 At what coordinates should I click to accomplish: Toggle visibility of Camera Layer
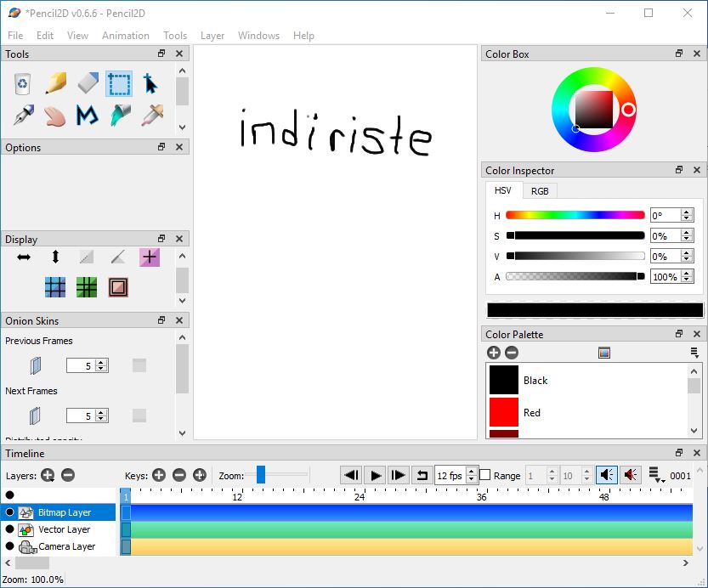[9, 546]
